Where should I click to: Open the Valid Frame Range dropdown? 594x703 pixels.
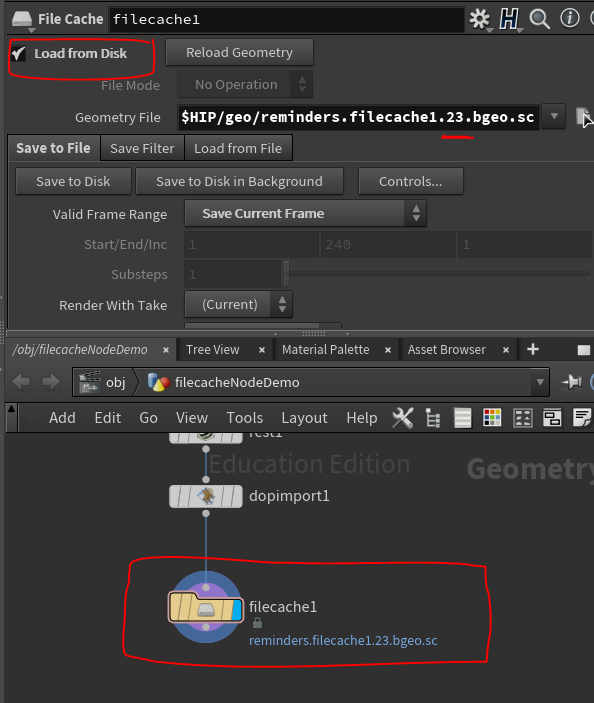click(x=305, y=213)
